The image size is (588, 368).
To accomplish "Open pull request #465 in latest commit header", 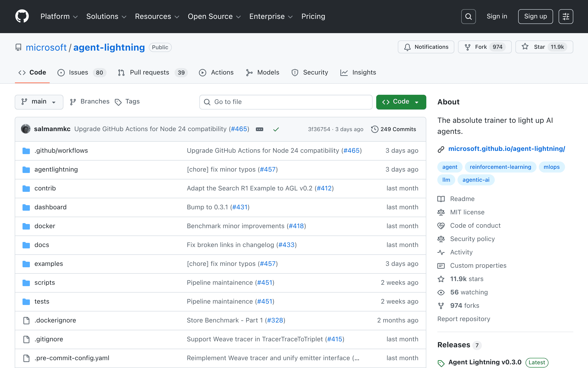I will 239,129.
